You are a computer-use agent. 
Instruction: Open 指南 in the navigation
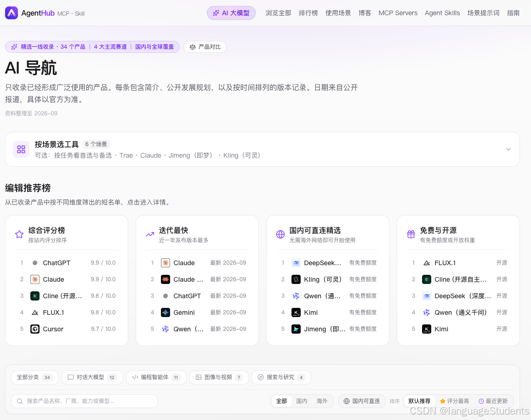click(513, 13)
